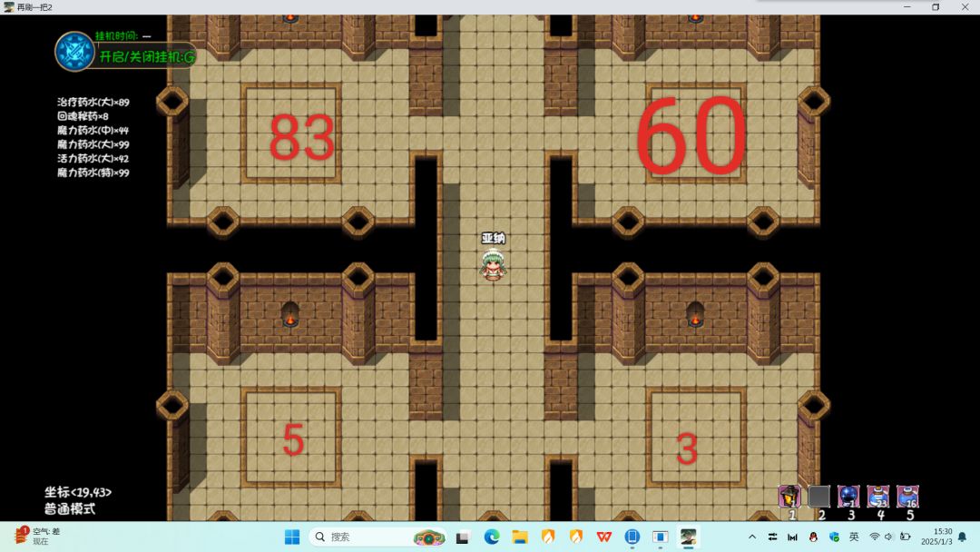
Task: Launch Microsoft Edge from taskbar
Action: point(491,537)
